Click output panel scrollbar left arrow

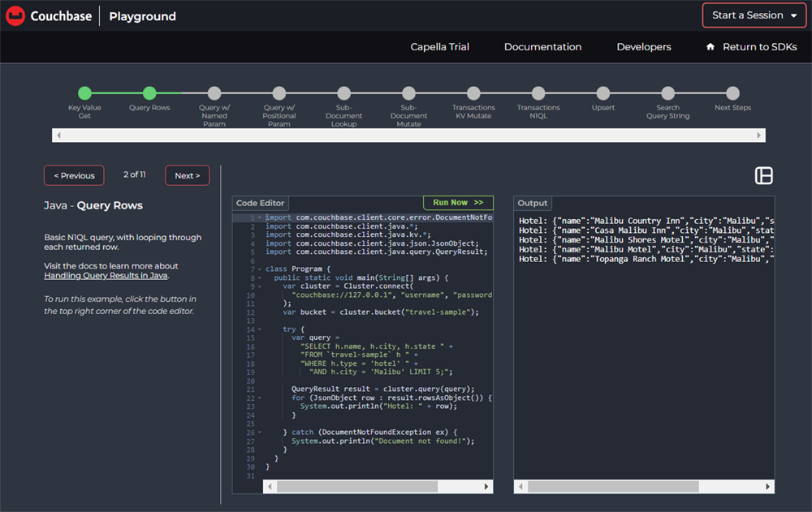click(520, 487)
